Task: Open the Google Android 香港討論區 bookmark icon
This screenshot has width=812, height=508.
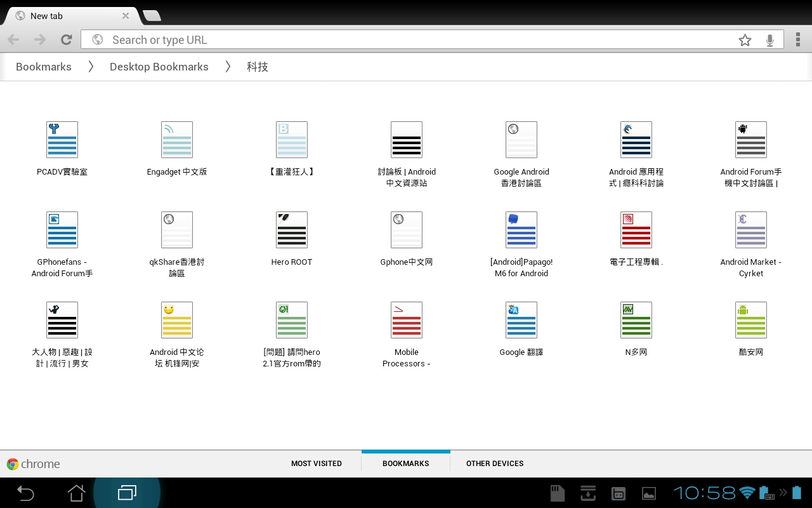Action: point(521,140)
